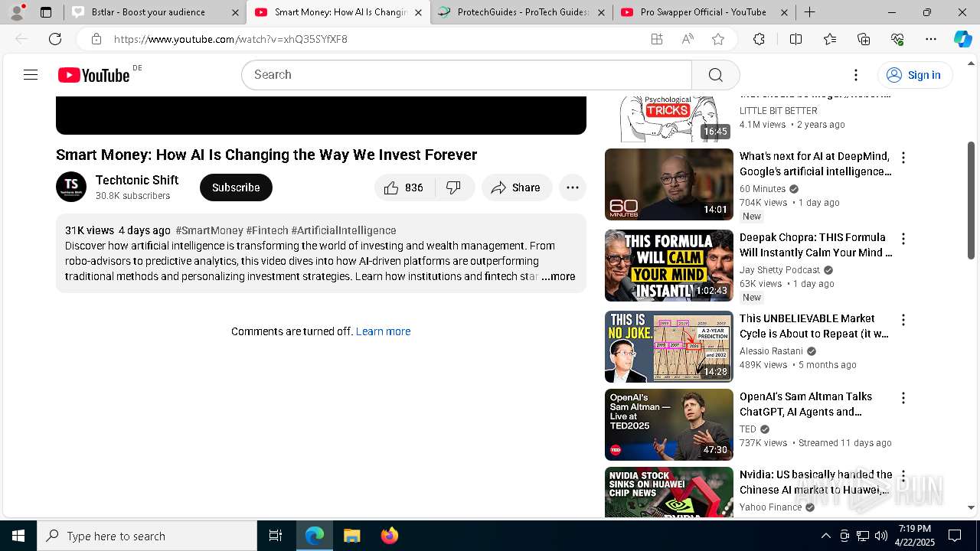
Task: Open options for Deepak Chopra video
Action: [x=903, y=239]
